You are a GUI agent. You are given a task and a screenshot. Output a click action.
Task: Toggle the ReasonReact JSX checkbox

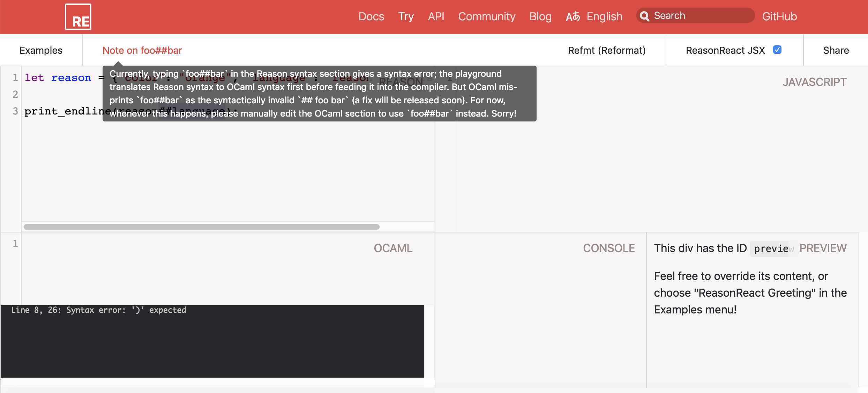click(777, 50)
